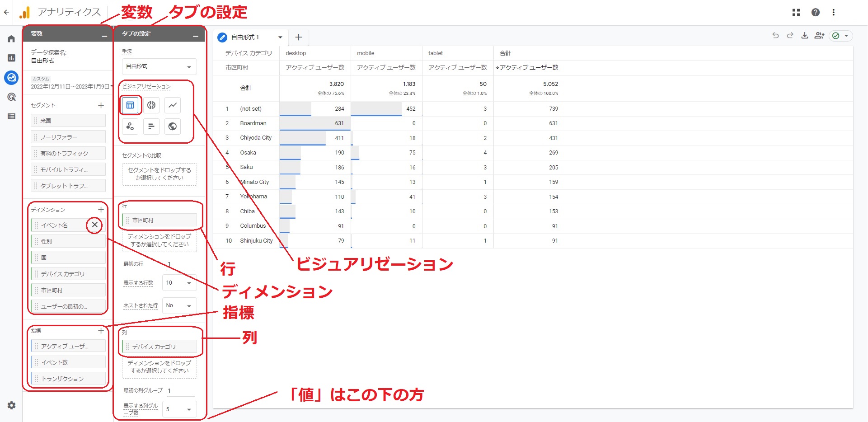Open the date range picker

pyautogui.click(x=71, y=83)
